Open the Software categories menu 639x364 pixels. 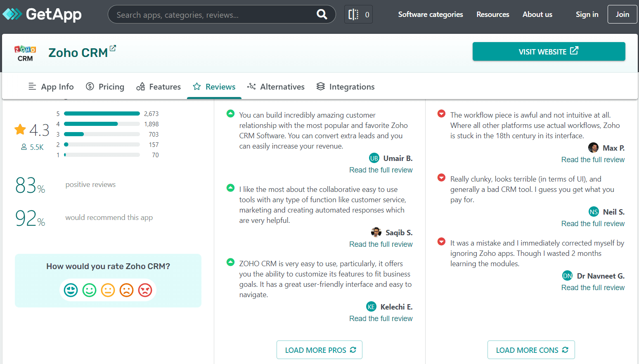(x=430, y=14)
